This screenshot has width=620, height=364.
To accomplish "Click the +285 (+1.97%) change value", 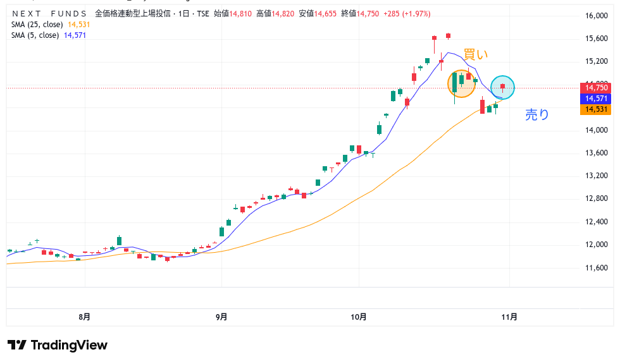I will click(x=407, y=13).
